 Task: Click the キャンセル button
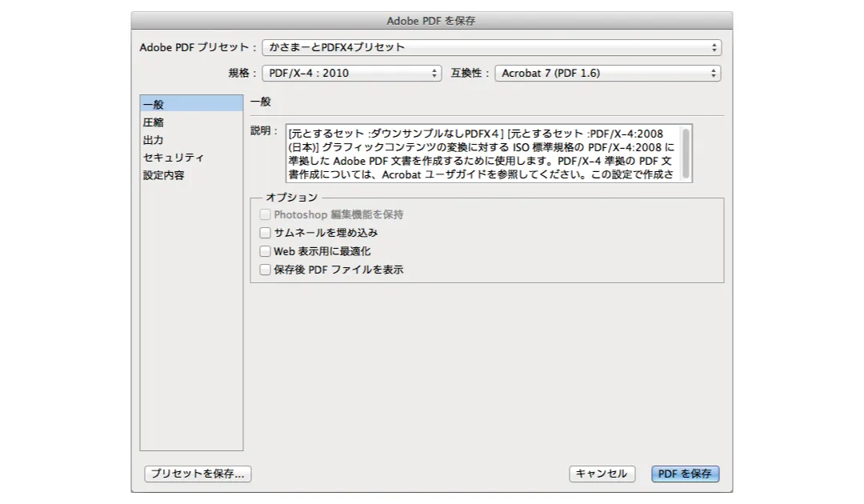(x=602, y=474)
